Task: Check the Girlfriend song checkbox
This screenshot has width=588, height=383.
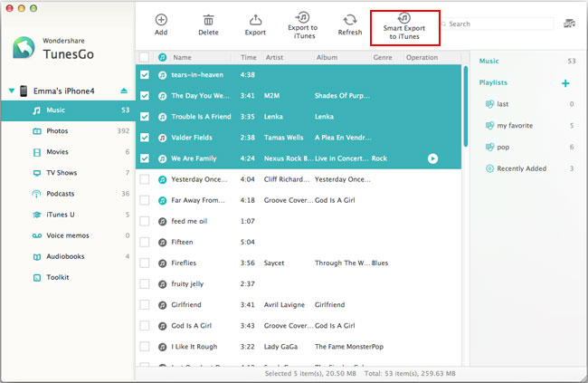Action: point(145,305)
